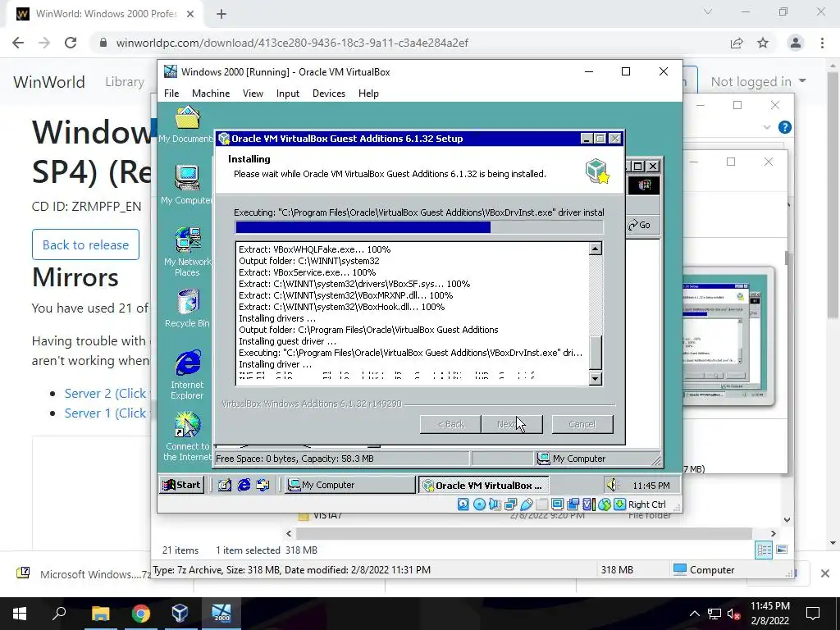Click the hard disk activity indicator in VirtualBox
The image size is (840, 630).
[463, 504]
